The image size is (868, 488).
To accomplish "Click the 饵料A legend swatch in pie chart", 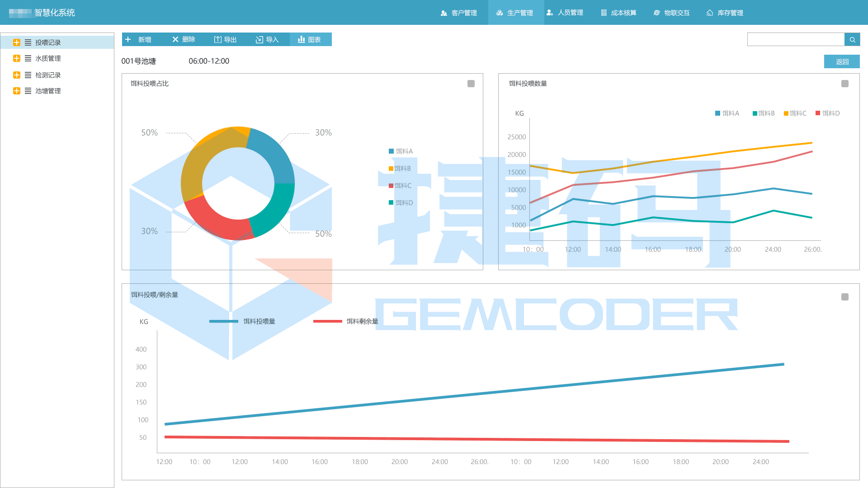I will coord(391,151).
